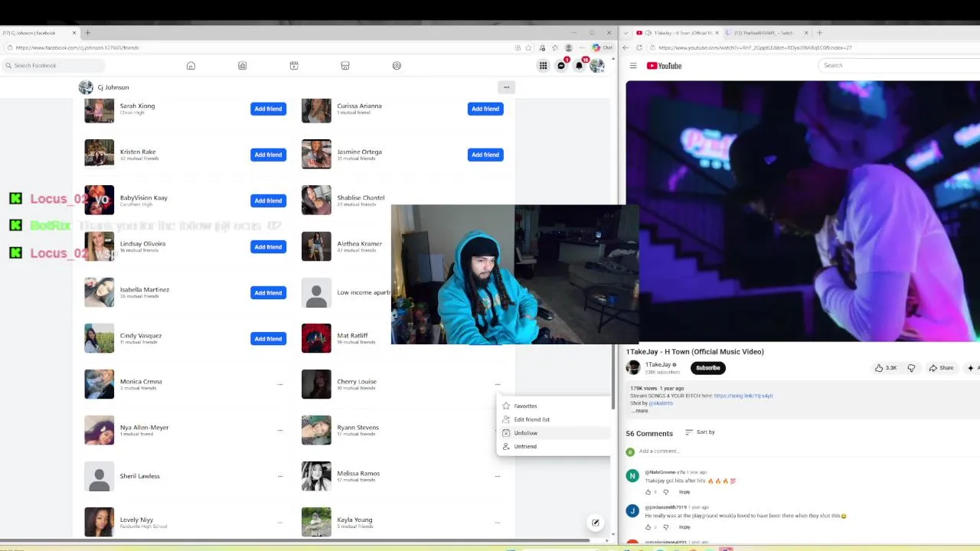Open Ryann Stevens' profile name
The image size is (980, 551).
pyautogui.click(x=358, y=427)
